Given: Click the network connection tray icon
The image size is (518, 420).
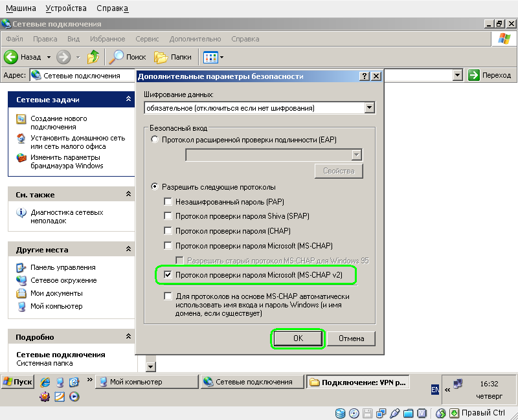Looking at the screenshot, I should pos(458,384).
